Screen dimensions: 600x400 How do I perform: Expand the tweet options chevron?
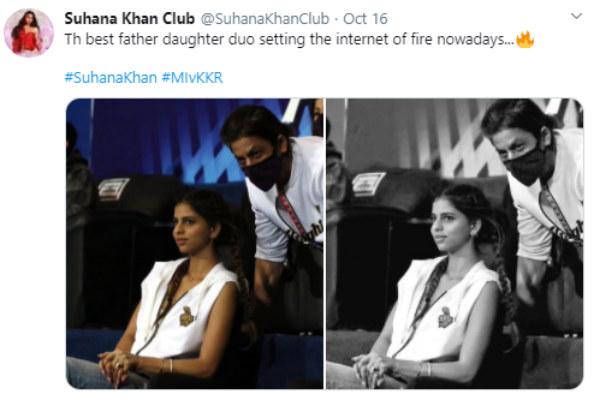(x=576, y=16)
